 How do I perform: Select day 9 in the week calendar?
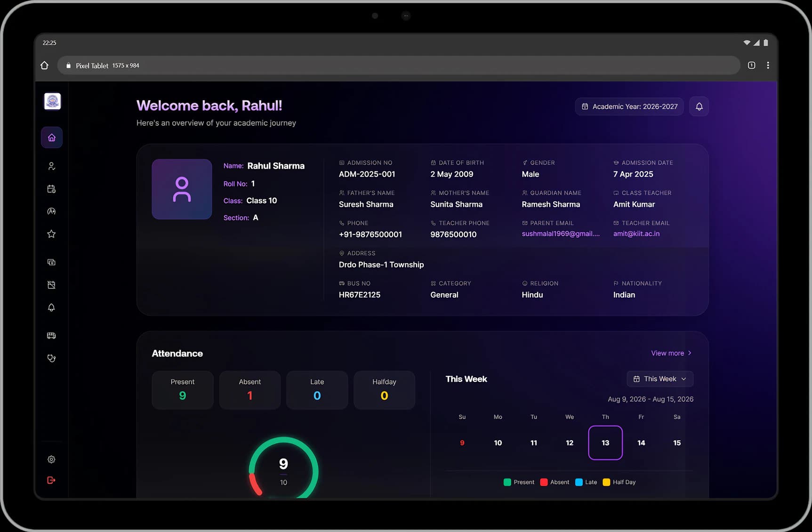462,443
